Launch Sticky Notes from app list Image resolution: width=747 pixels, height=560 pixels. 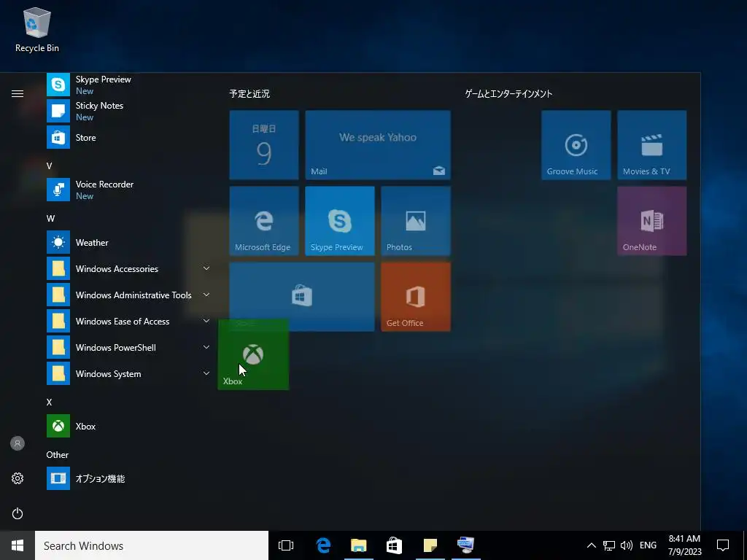pyautogui.click(x=128, y=111)
